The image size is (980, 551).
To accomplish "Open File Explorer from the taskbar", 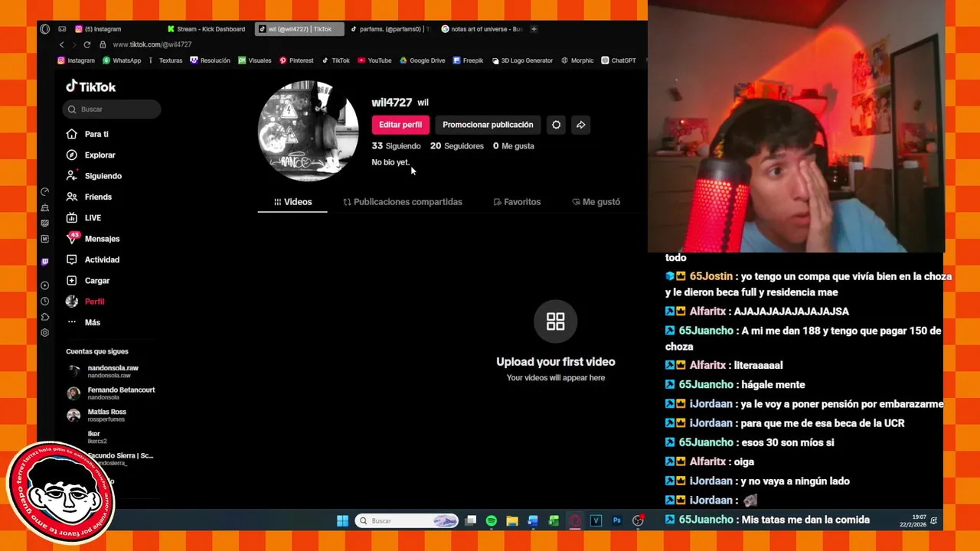I will (512, 521).
